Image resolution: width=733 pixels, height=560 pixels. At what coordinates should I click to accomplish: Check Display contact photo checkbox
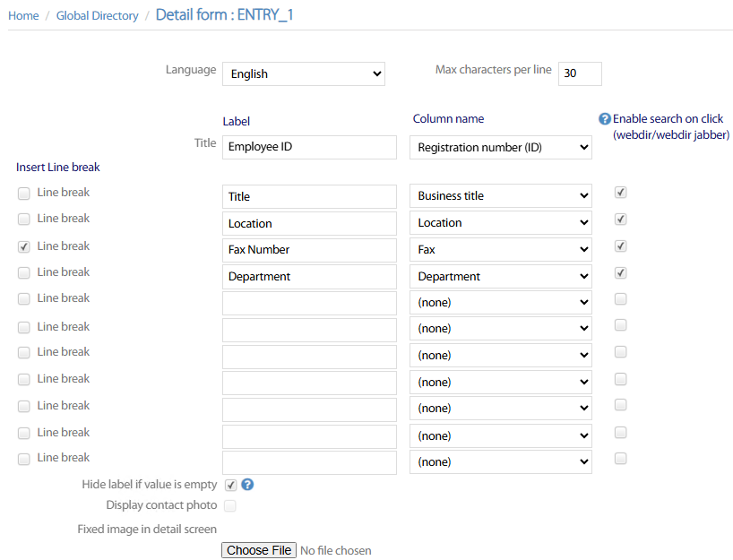[230, 505]
